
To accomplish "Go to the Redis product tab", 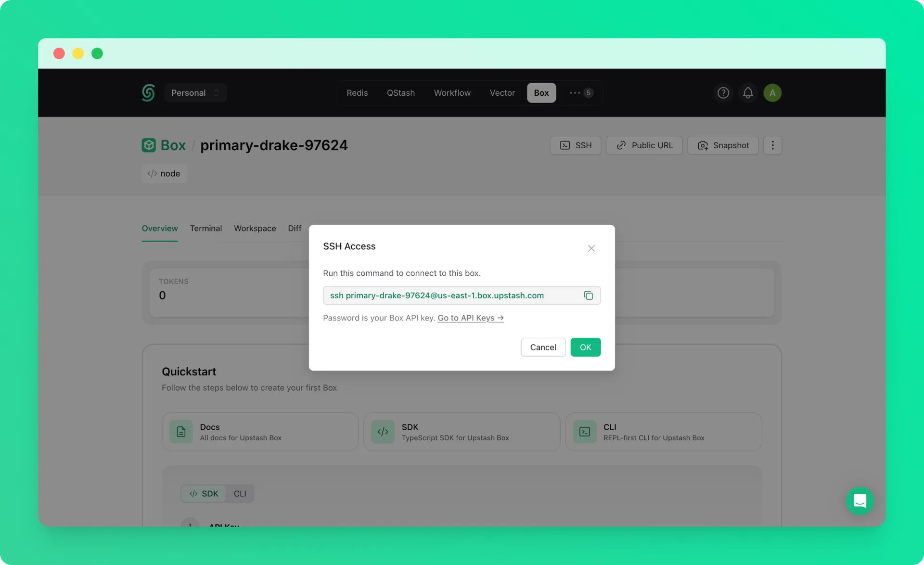I will (357, 93).
